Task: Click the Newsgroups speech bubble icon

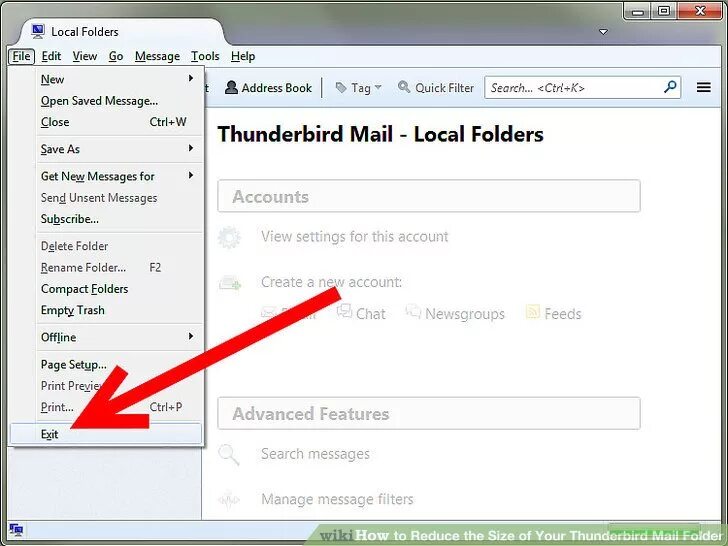Action: [413, 311]
